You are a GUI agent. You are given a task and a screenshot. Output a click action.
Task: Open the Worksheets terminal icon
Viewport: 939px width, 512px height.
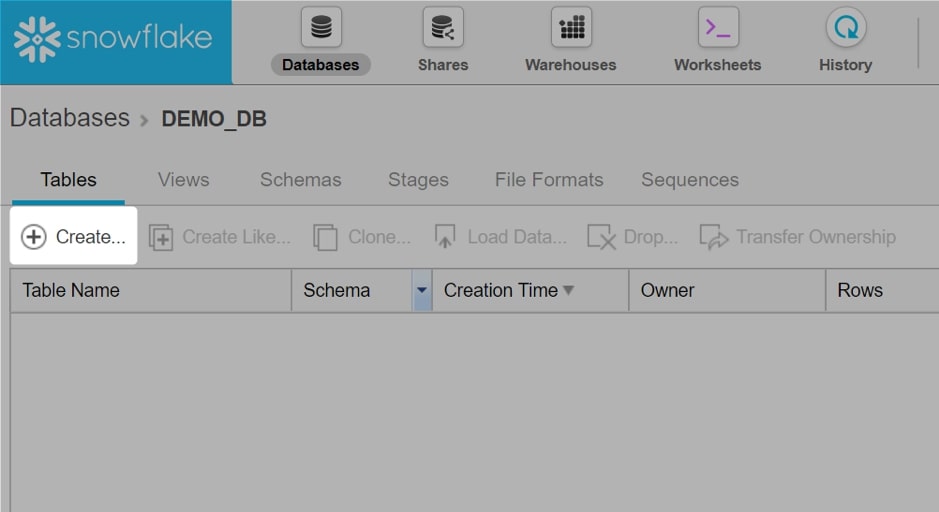718,27
